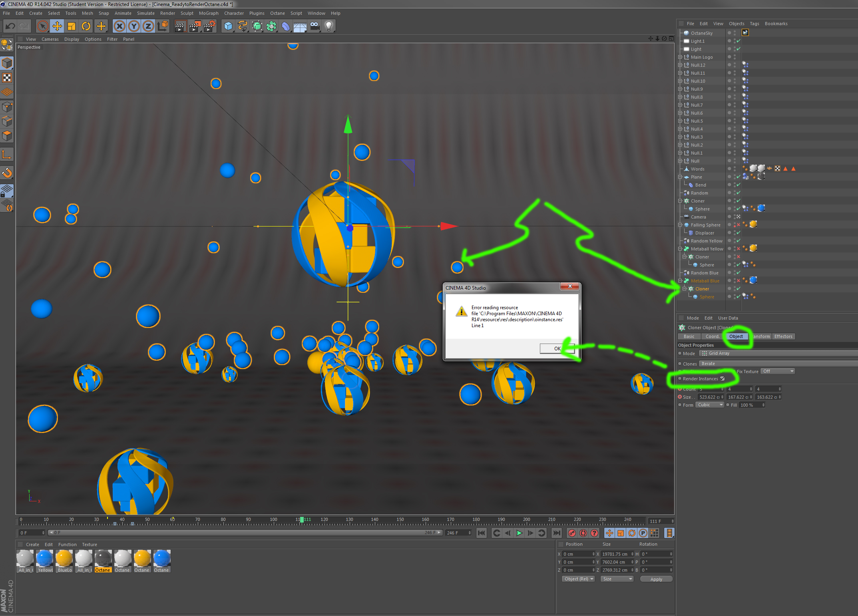Screen dimensions: 858x616
Task: Add a Cube primitive from toolbar
Action: tap(228, 26)
